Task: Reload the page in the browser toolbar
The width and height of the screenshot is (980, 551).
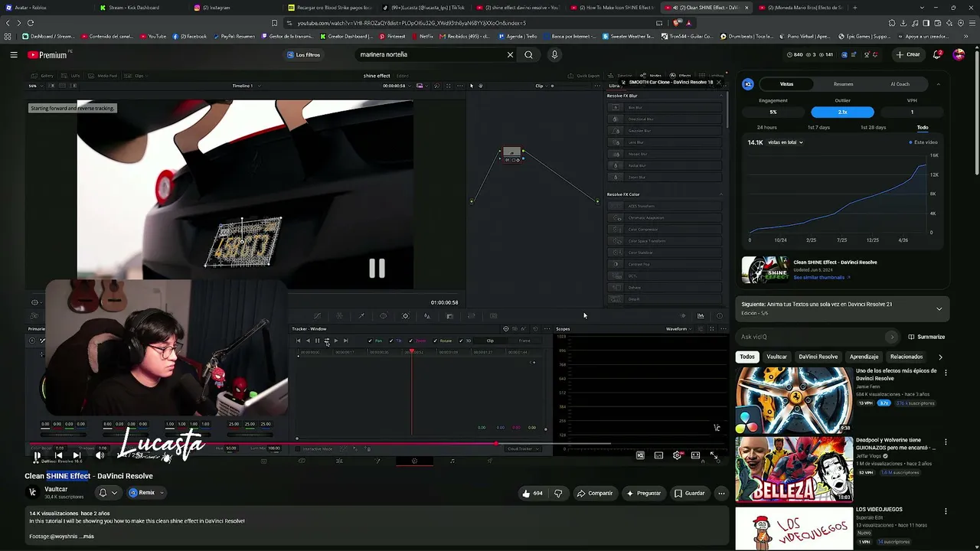Action: pyautogui.click(x=31, y=23)
